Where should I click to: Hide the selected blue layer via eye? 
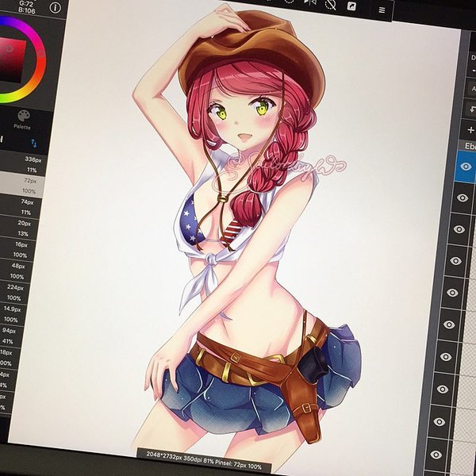466,167
